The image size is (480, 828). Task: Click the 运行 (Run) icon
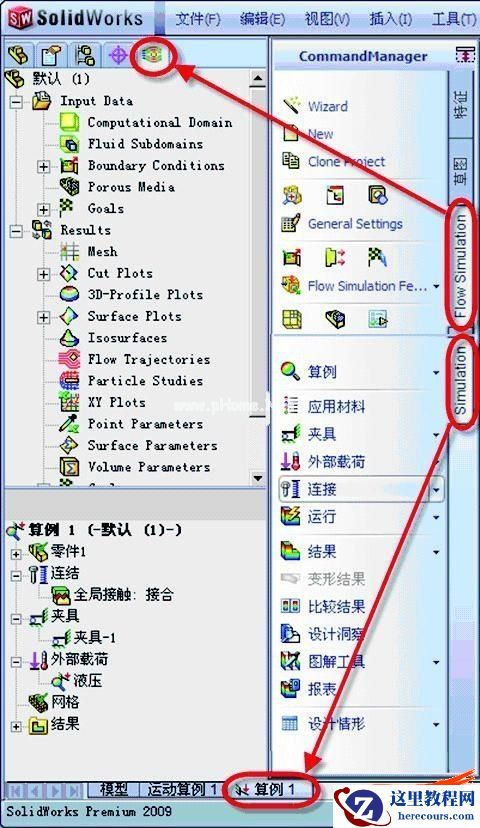tap(290, 515)
